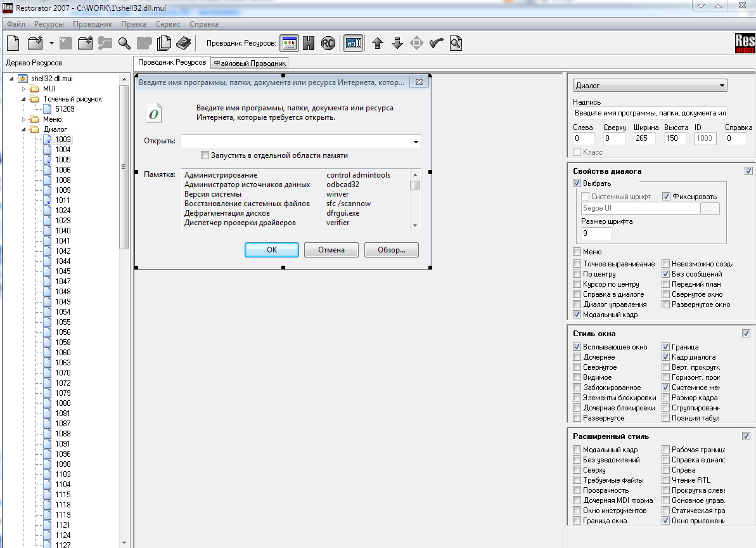The image size is (756, 548).
Task: Open the Сервис menu
Action: coord(168,24)
